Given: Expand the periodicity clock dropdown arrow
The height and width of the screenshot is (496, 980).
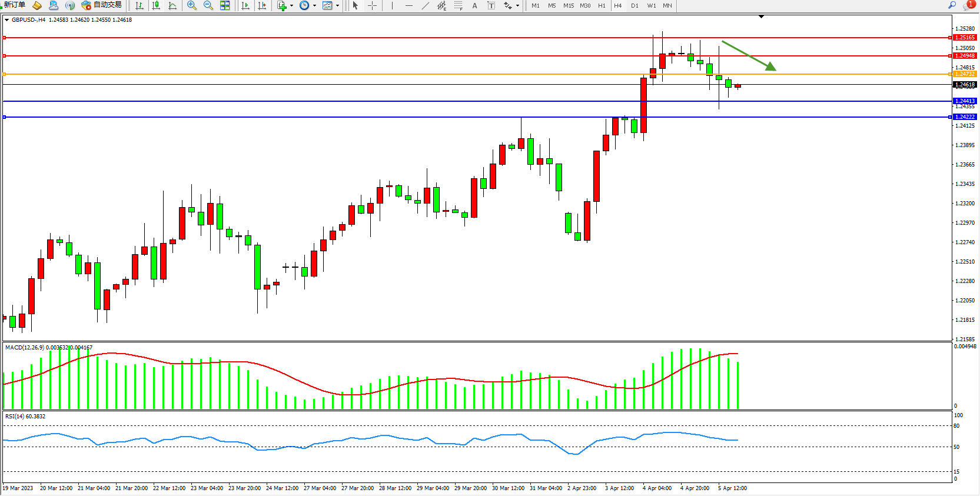Looking at the screenshot, I should click(314, 6).
